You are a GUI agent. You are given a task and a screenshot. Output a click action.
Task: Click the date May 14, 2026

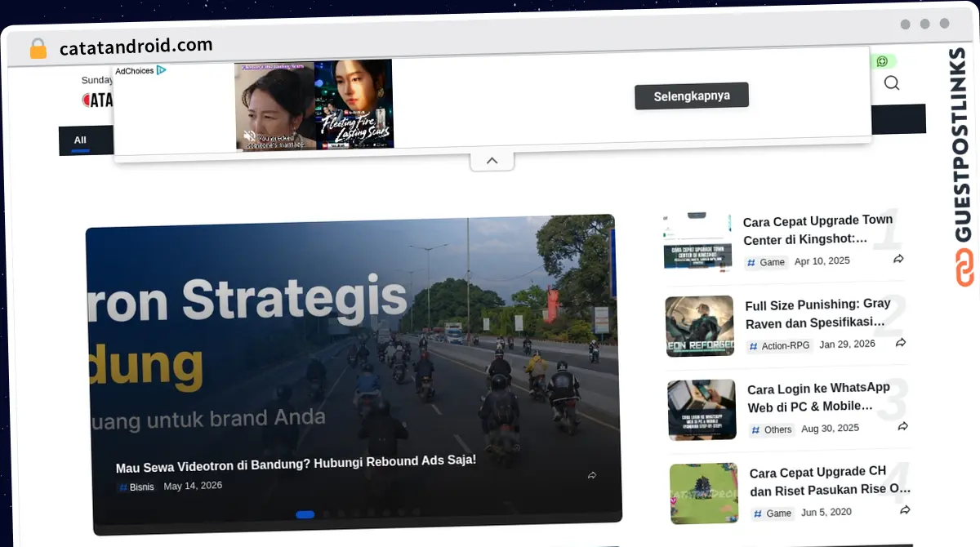(x=193, y=486)
